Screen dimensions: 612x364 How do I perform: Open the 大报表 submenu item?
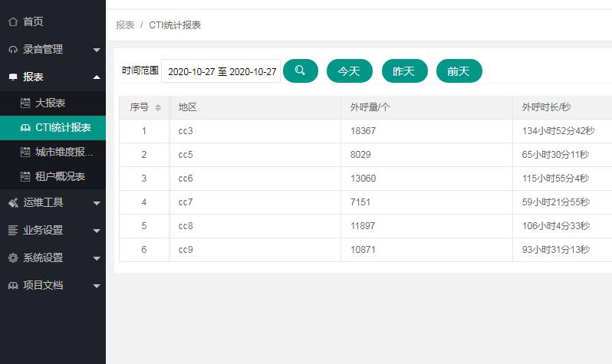53,103
